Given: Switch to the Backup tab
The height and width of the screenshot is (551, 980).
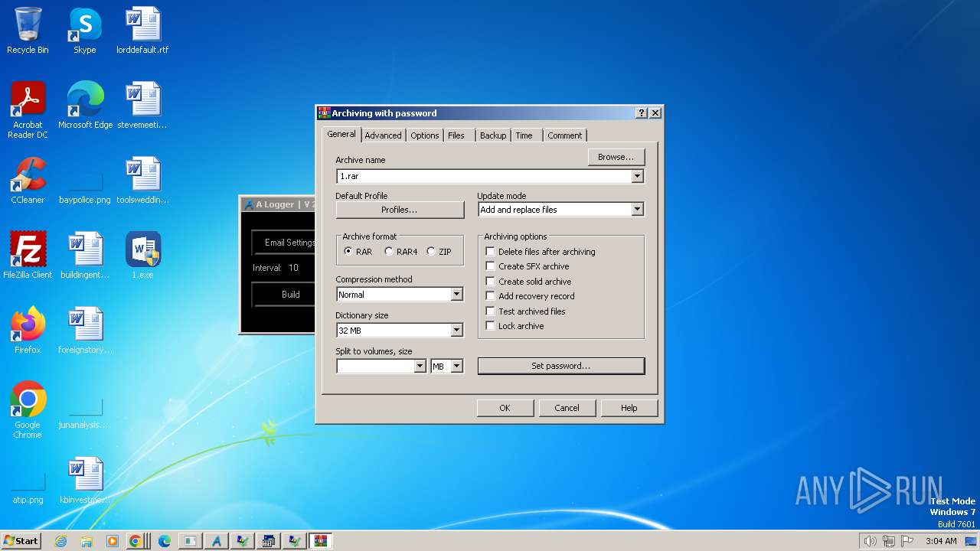Looking at the screenshot, I should point(493,135).
